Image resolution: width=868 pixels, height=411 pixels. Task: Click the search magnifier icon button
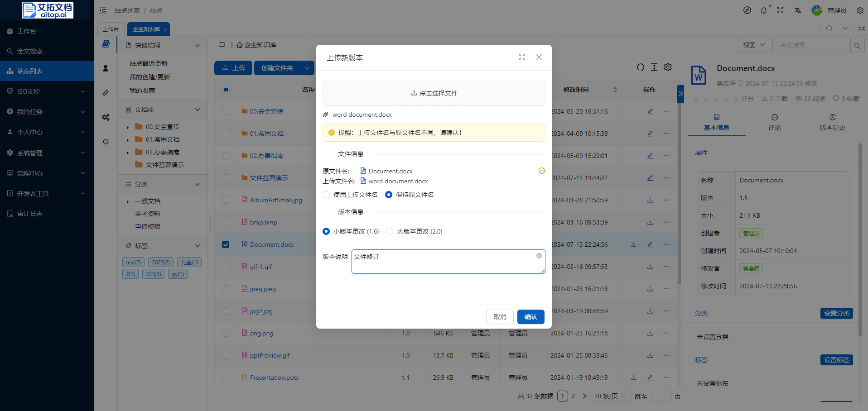click(857, 45)
